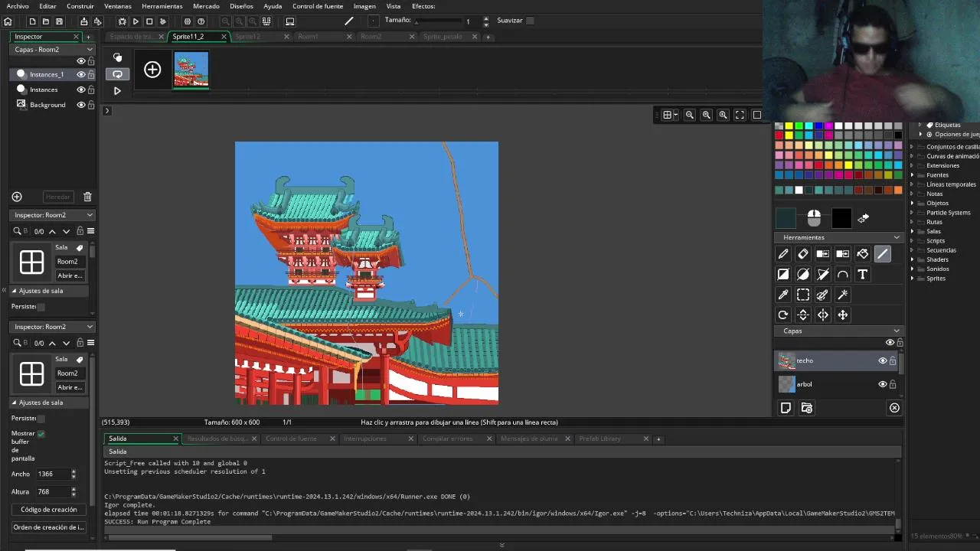This screenshot has width=980, height=551.
Task: Pick the black right-mouse color swatch
Action: click(x=841, y=219)
